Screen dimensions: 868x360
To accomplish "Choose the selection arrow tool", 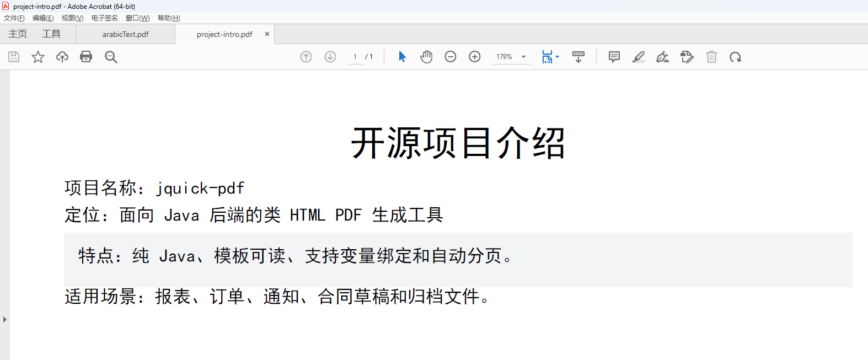I will [402, 57].
